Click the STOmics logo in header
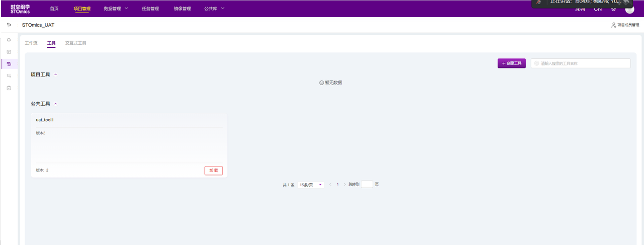The height and width of the screenshot is (245, 644). [20, 9]
